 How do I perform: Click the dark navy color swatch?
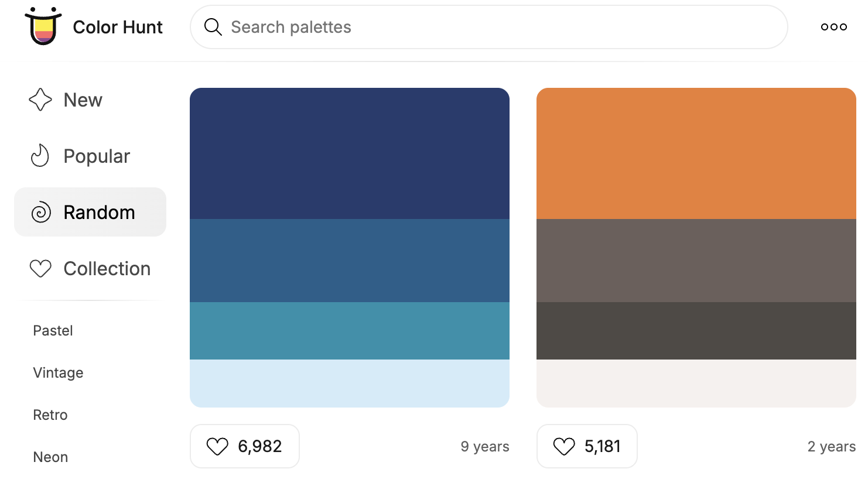350,152
